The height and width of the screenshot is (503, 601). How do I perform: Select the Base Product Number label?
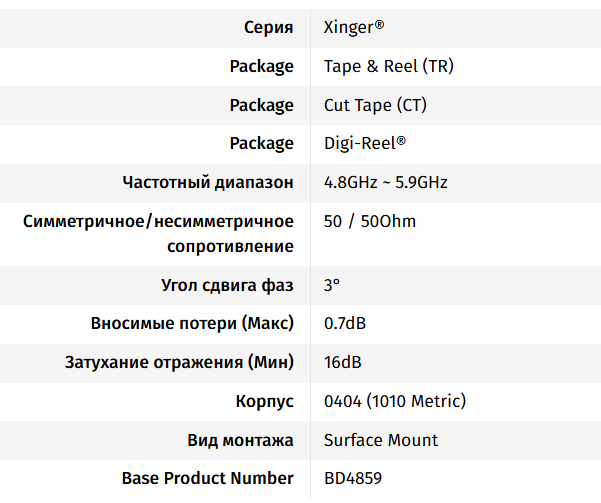[208, 478]
